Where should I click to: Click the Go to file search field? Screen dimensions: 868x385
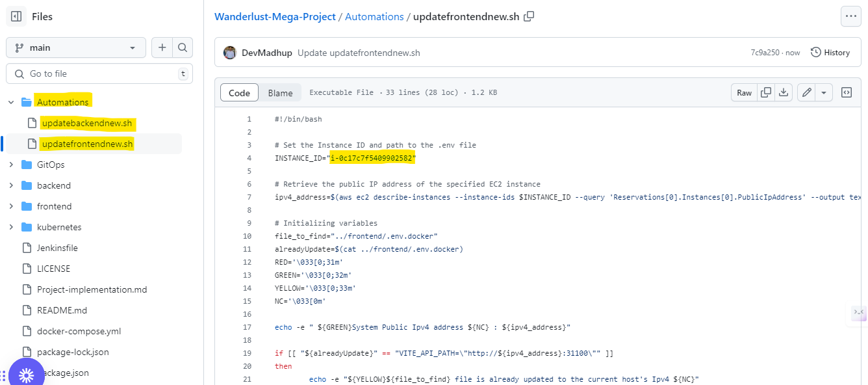coord(99,73)
